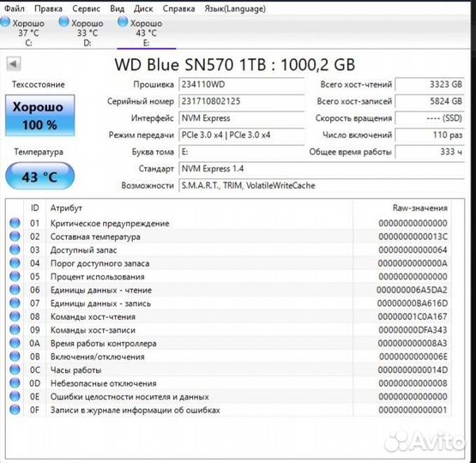
Task: Open the Диск menu
Action: click(143, 9)
